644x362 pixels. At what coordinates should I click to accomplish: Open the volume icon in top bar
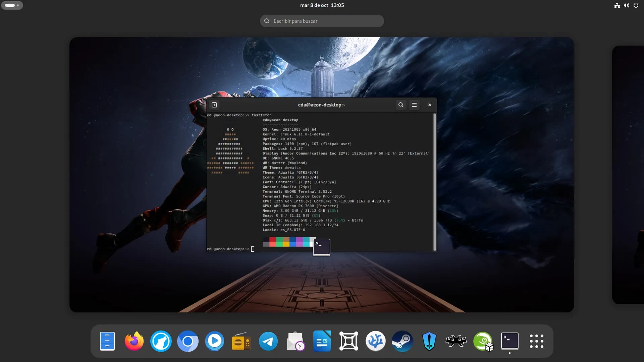pyautogui.click(x=627, y=5)
